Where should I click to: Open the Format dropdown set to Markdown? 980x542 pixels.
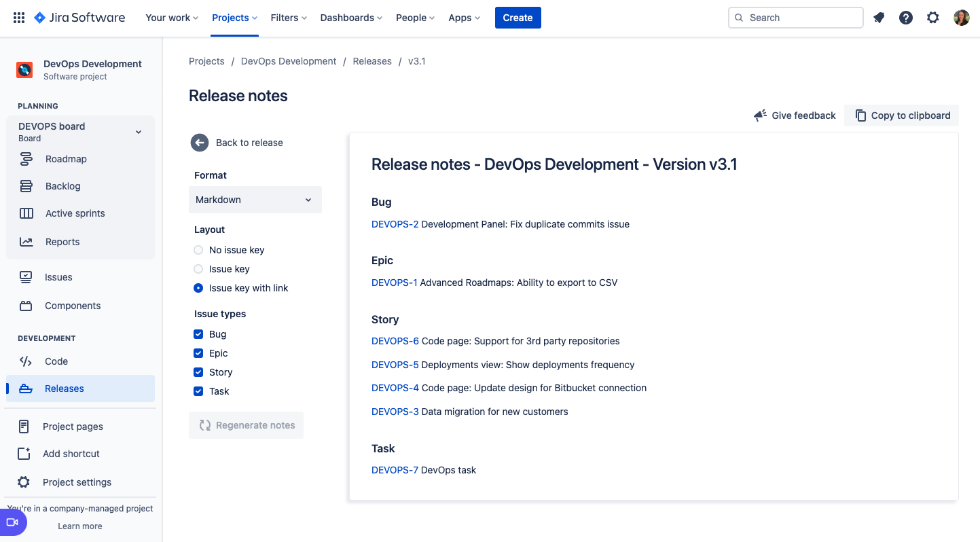(255, 200)
